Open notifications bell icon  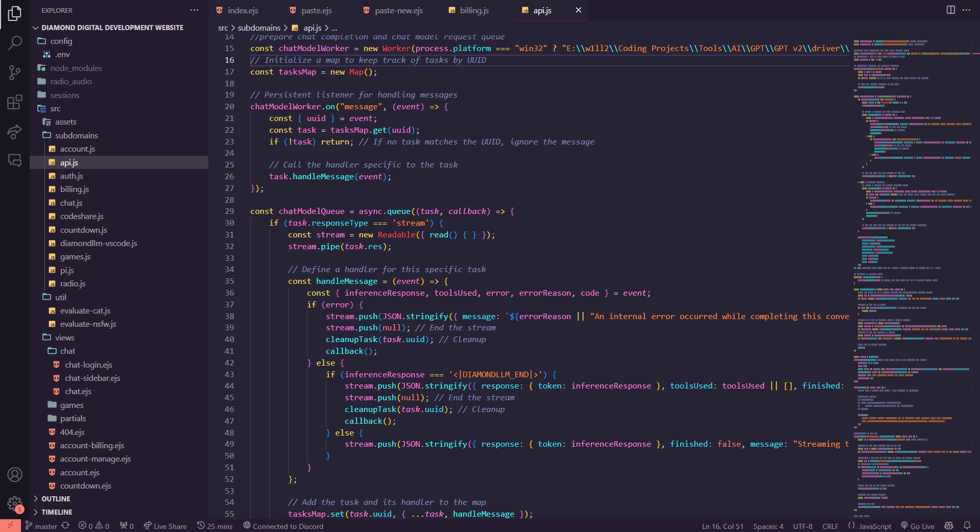[967, 526]
